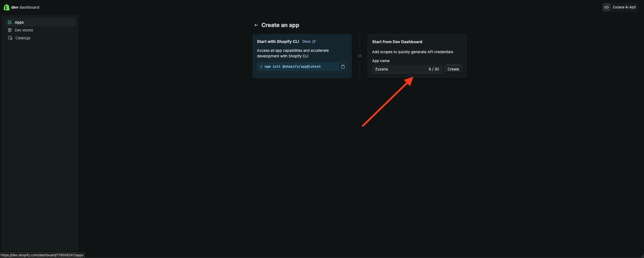Click the Apps grid icon in sidebar
The image size is (644, 258).
coord(10,22)
